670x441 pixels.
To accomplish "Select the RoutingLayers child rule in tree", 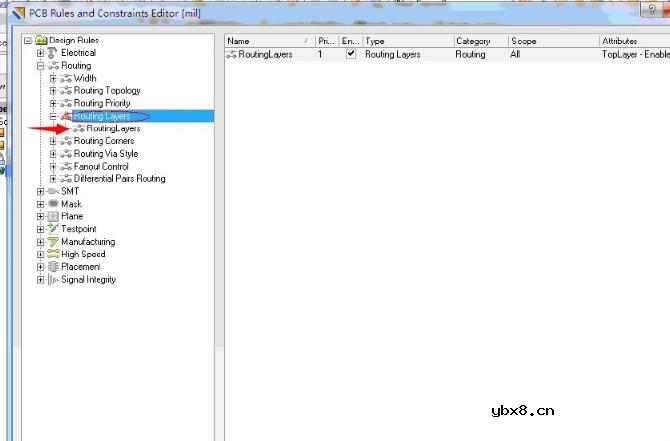I will pos(112,129).
